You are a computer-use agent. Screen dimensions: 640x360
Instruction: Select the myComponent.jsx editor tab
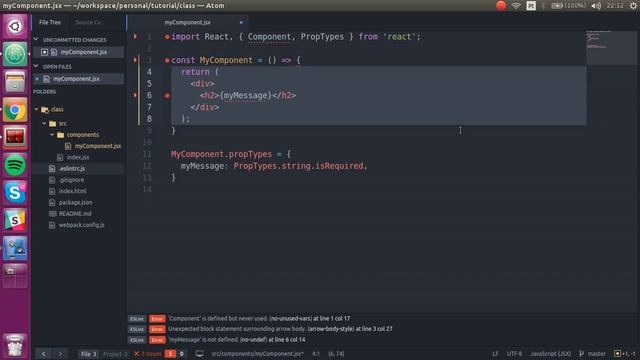click(188, 22)
